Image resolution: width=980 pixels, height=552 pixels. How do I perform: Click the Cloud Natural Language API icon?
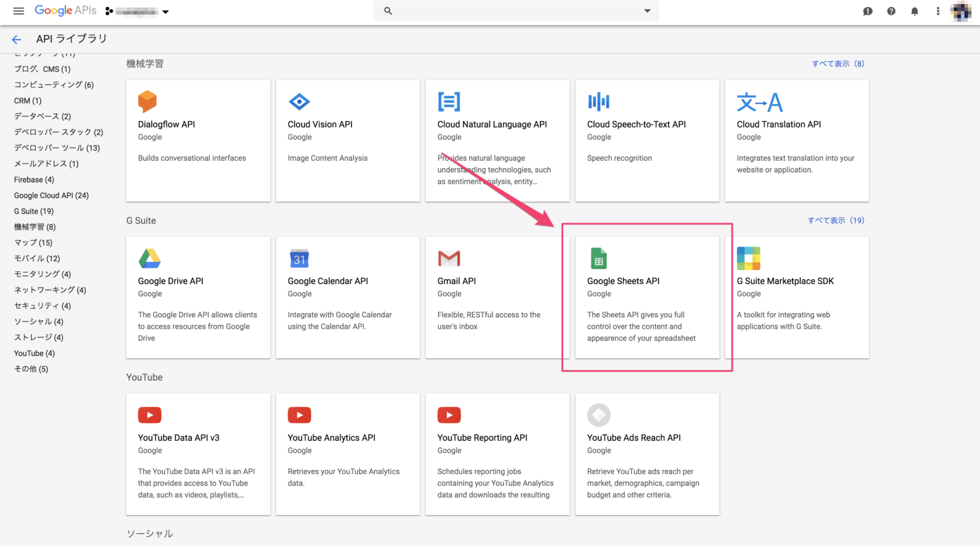tap(449, 102)
